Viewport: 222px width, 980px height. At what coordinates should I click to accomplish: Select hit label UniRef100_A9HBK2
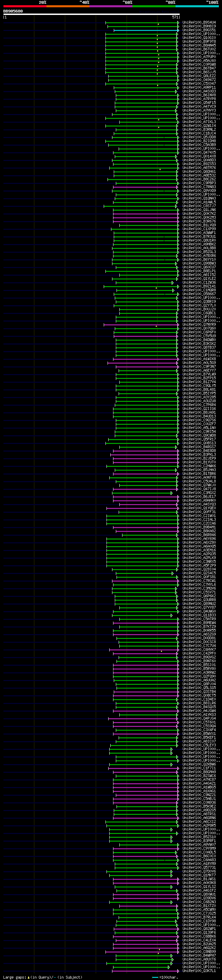[199, 244]
